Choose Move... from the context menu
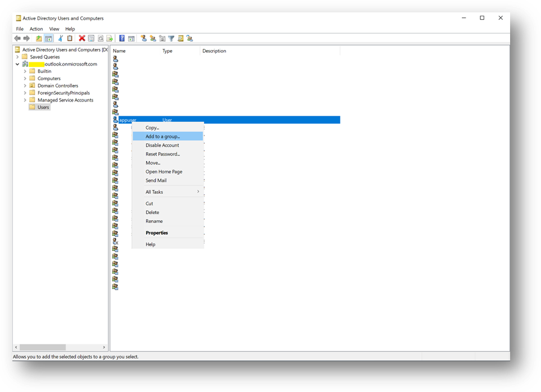The width and height of the screenshot is (541, 392). tap(168, 163)
